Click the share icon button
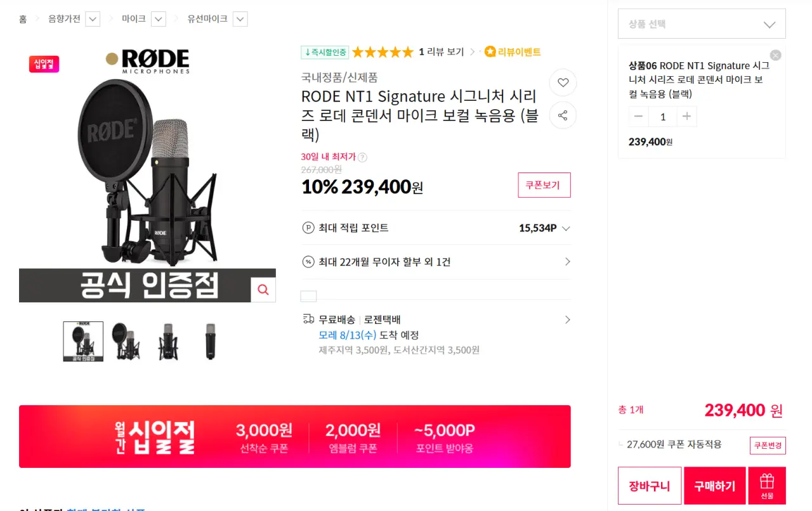This screenshot has width=812, height=511. [x=563, y=115]
